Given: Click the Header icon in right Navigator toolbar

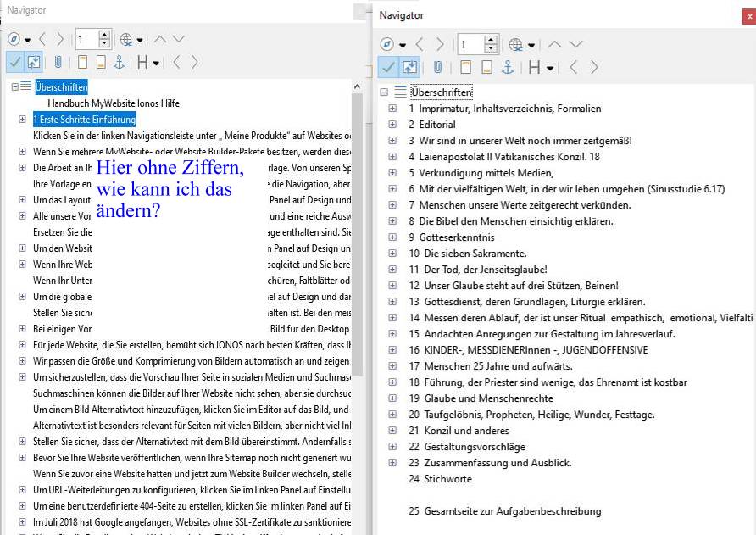Looking at the screenshot, I should [465, 68].
